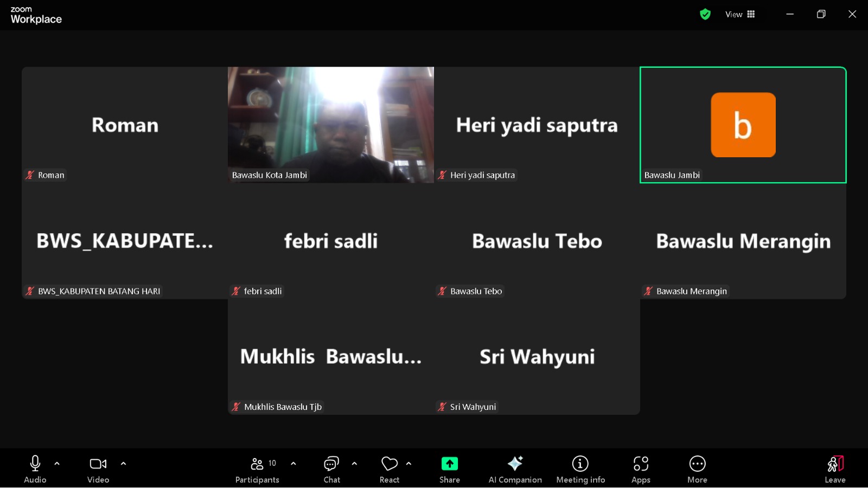Start video with the Video camera icon
This screenshot has height=488, width=868.
[x=98, y=464]
